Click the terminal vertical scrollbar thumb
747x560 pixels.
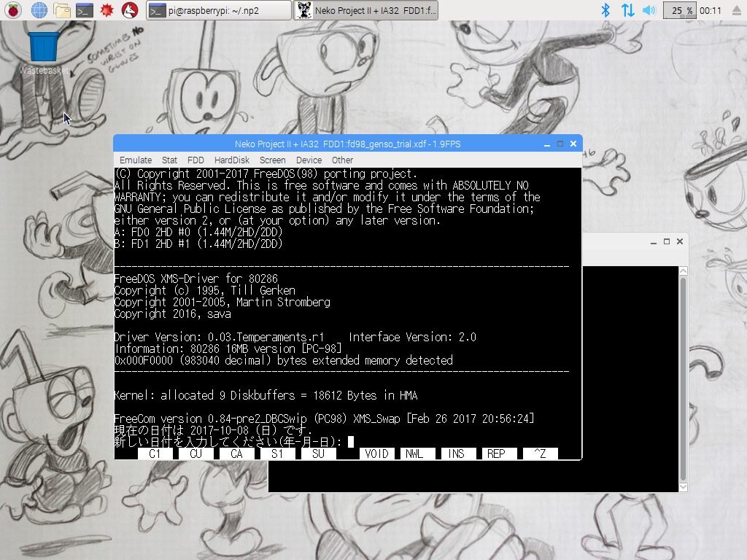[x=683, y=378]
